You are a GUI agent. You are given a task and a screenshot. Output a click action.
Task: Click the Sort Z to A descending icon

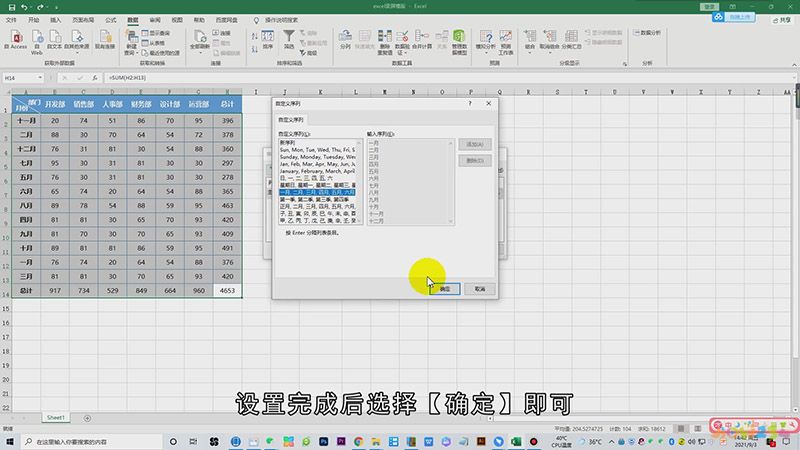point(255,49)
